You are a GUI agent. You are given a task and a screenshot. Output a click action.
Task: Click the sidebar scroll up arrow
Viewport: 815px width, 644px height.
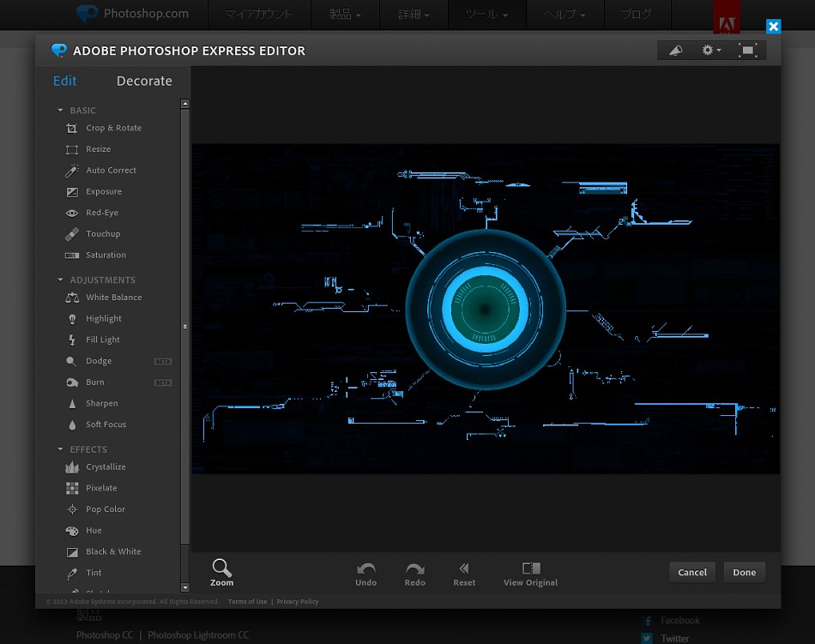[x=185, y=104]
